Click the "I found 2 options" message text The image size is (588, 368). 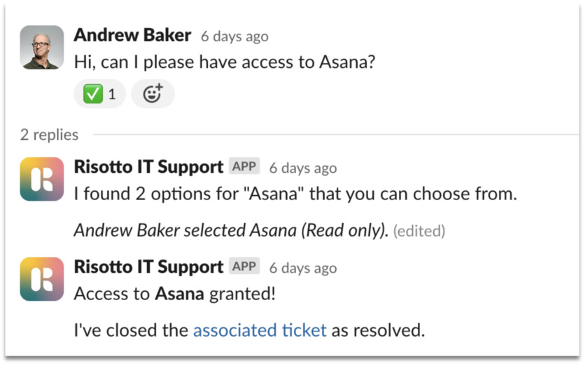coord(295,194)
